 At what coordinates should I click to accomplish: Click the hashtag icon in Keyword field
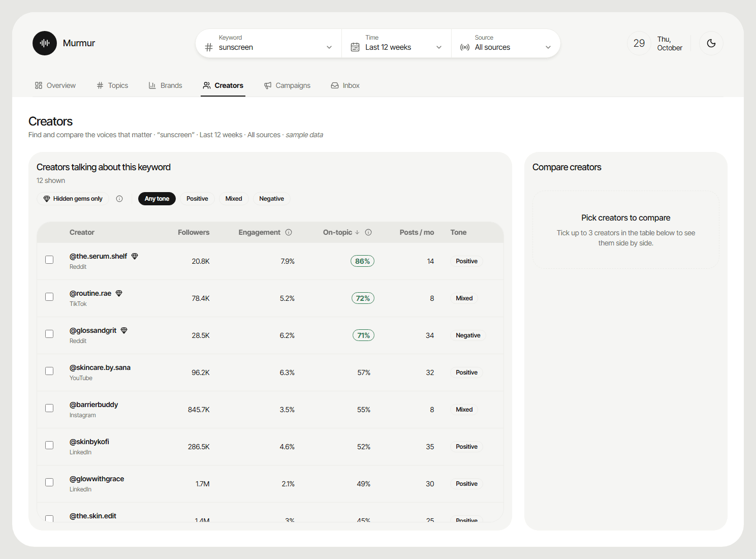coord(209,47)
